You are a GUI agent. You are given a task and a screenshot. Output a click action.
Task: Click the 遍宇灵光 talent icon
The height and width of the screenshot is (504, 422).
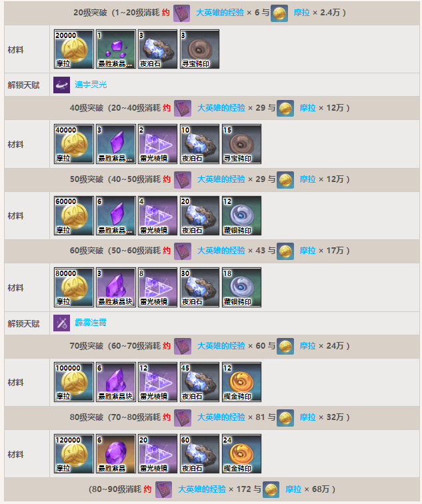click(61, 85)
